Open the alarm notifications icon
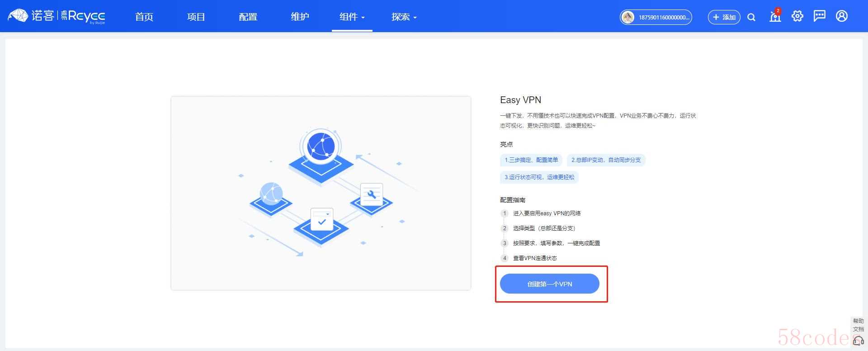This screenshot has height=351, width=868. (x=775, y=17)
